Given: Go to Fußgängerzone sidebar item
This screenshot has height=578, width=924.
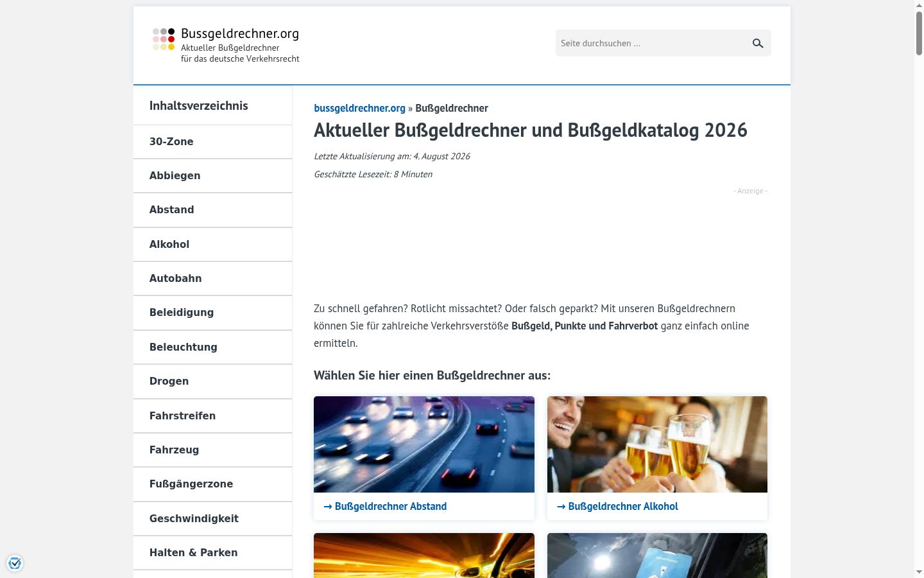Looking at the screenshot, I should point(212,484).
